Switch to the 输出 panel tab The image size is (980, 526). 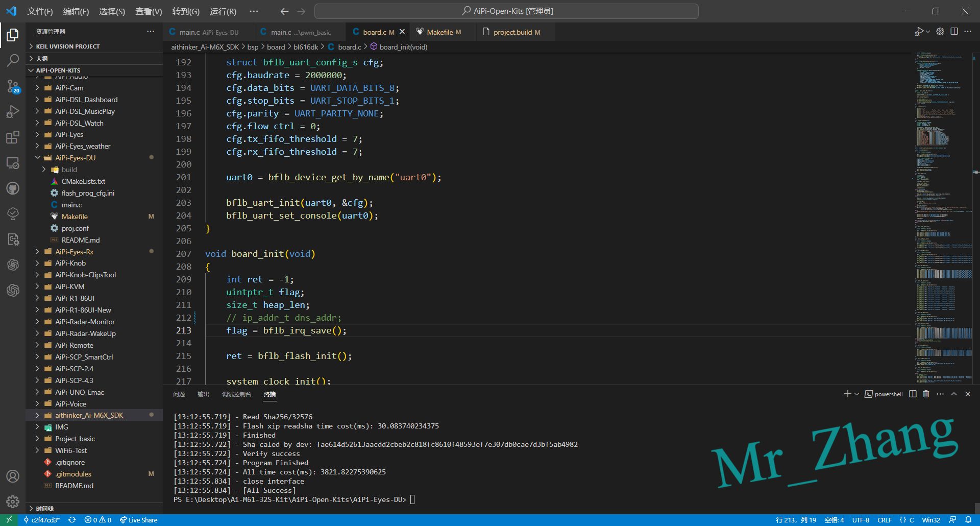[204, 394]
